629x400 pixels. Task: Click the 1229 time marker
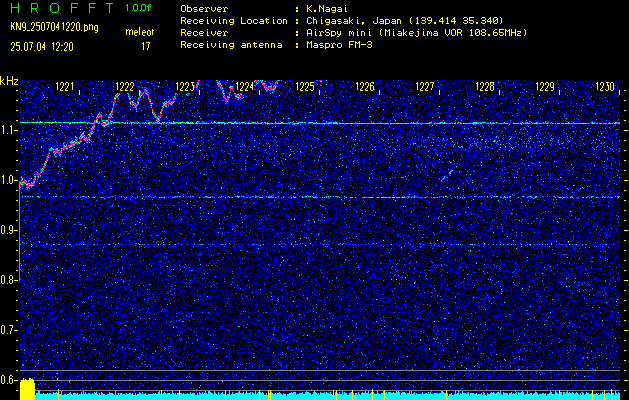tap(545, 87)
